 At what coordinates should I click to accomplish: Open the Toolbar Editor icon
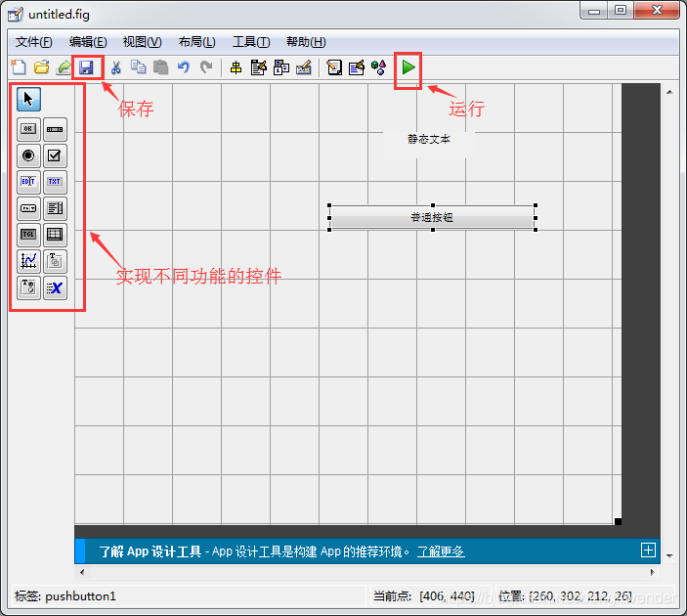point(304,67)
